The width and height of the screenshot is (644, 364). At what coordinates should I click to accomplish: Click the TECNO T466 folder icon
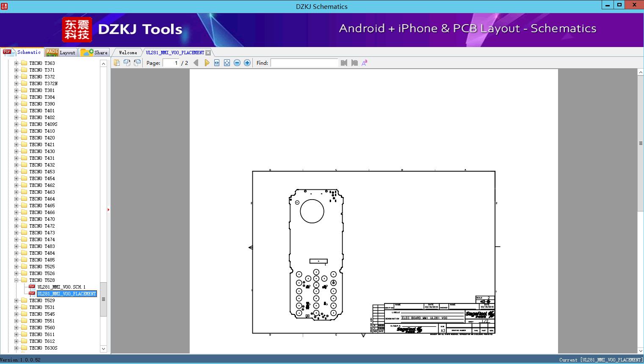24,212
